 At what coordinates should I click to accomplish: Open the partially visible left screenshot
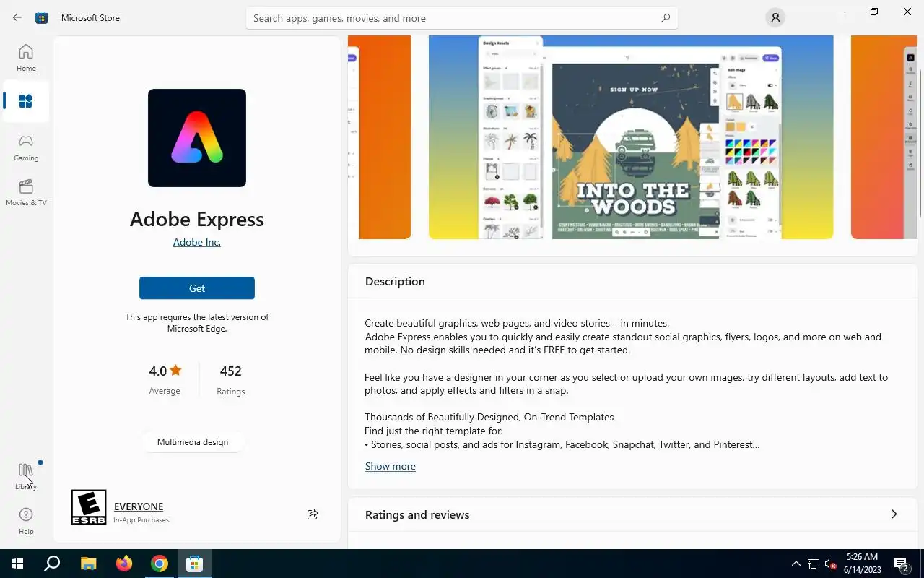click(x=380, y=137)
